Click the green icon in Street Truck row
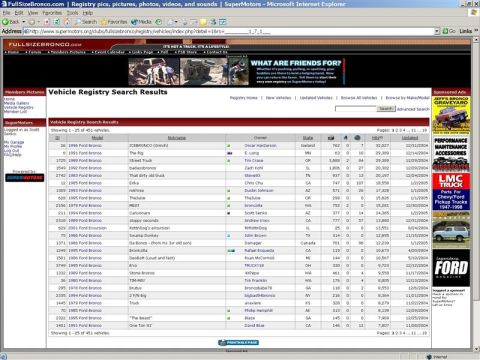 point(229,161)
